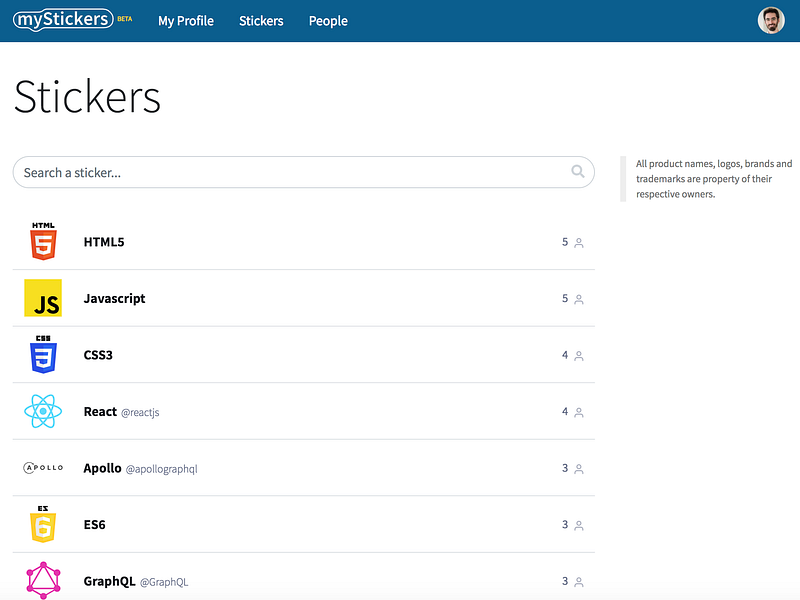Click the @reactjs handle
Screen dimensions: 800x600
[140, 412]
